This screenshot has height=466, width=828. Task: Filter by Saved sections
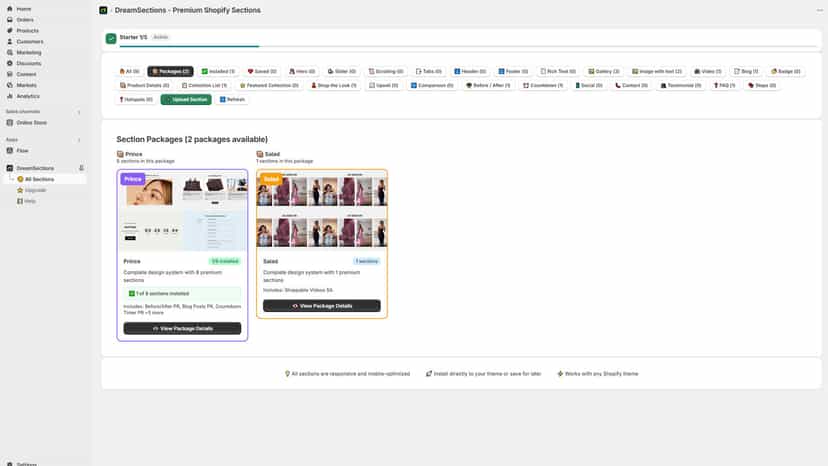[x=262, y=71]
